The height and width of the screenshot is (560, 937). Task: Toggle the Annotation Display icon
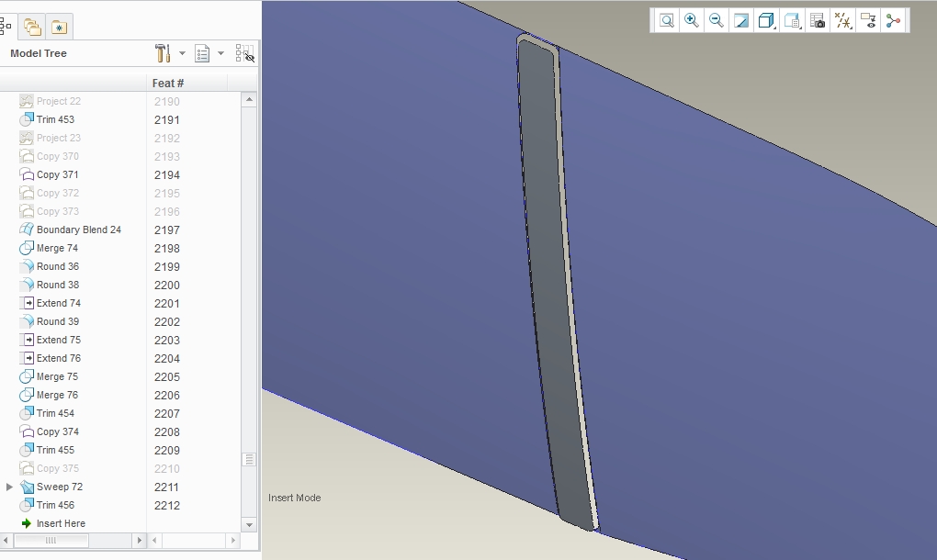click(x=868, y=21)
